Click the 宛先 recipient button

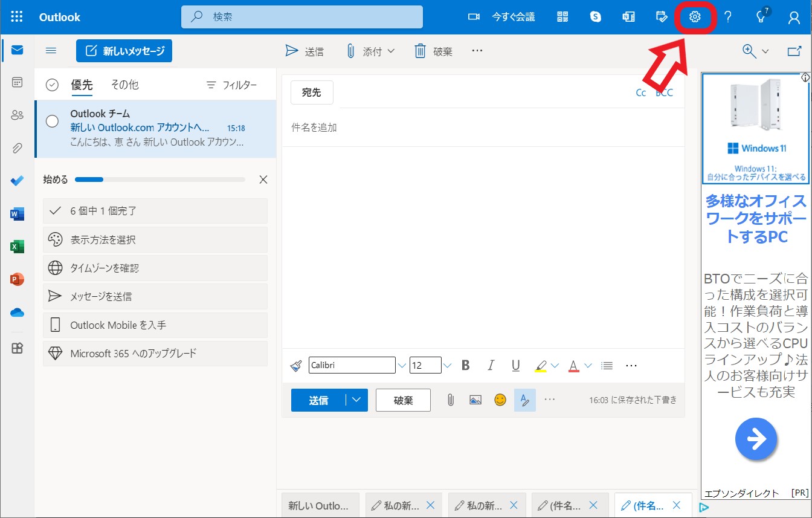[x=312, y=92]
